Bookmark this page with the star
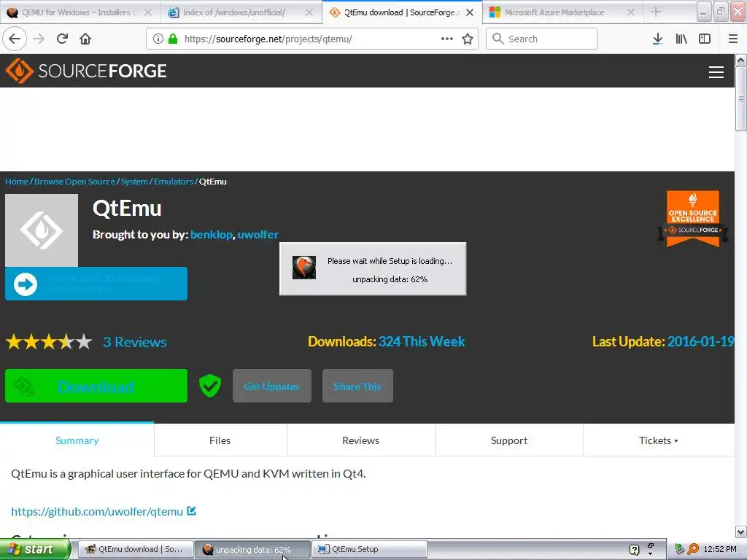This screenshot has height=560, width=747. [468, 39]
